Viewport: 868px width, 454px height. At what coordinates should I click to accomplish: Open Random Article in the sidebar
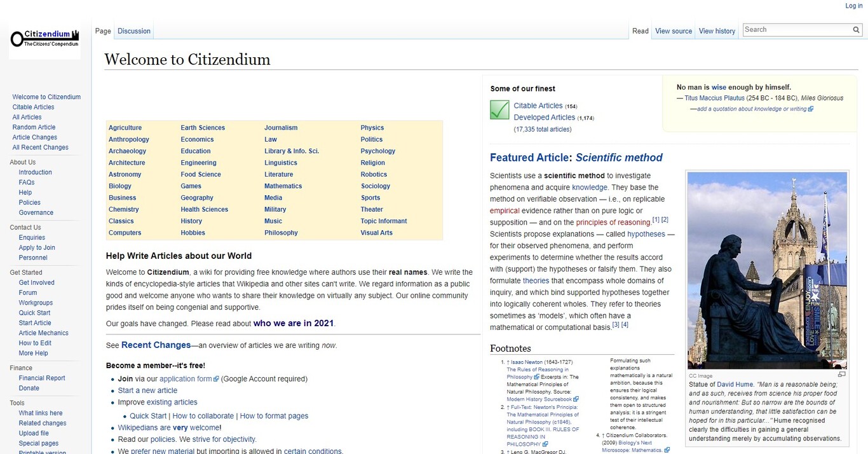coord(33,127)
